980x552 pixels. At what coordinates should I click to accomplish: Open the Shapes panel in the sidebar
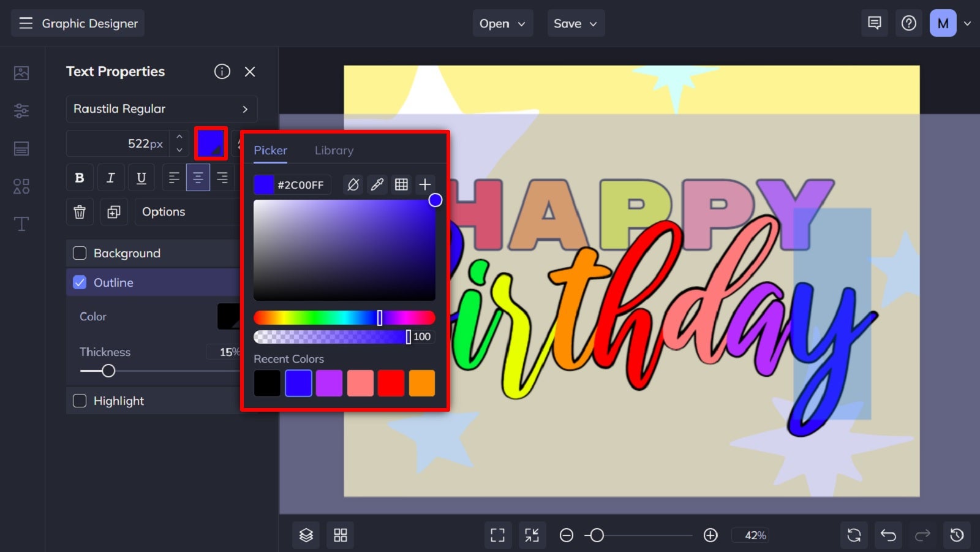[21, 186]
